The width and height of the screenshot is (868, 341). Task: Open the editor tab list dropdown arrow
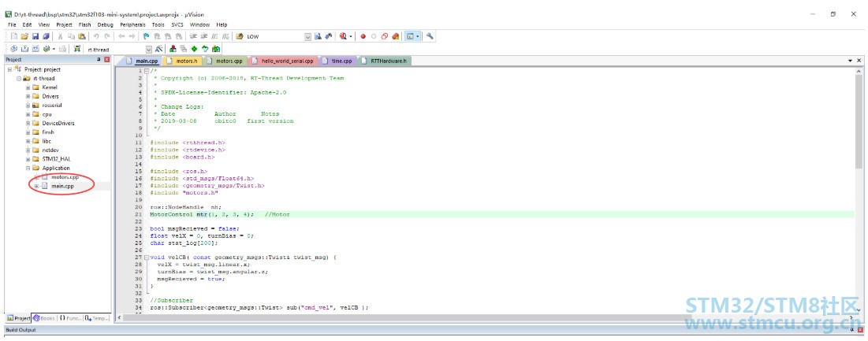(x=851, y=60)
